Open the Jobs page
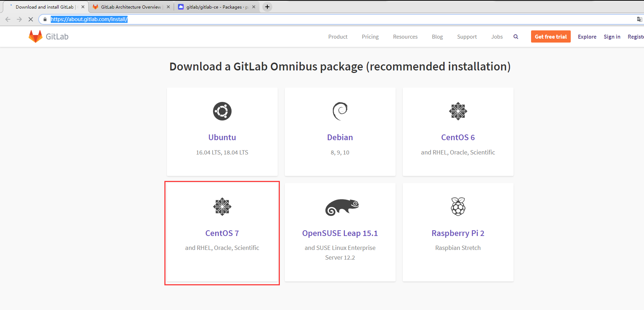 coord(497,36)
